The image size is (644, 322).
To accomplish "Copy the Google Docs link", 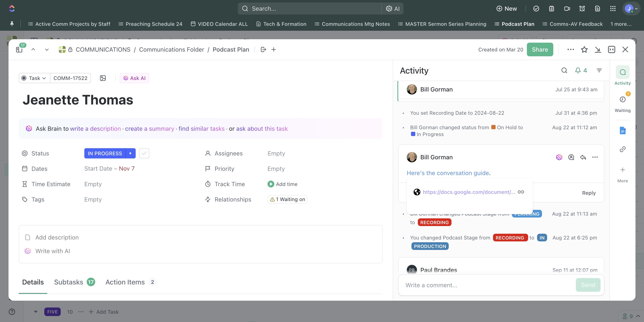I will pos(521,192).
